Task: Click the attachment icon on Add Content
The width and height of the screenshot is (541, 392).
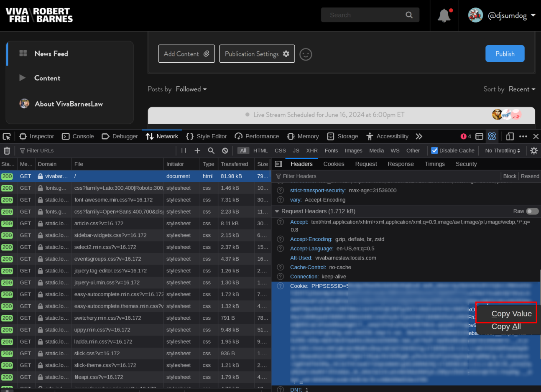Action: click(x=206, y=54)
